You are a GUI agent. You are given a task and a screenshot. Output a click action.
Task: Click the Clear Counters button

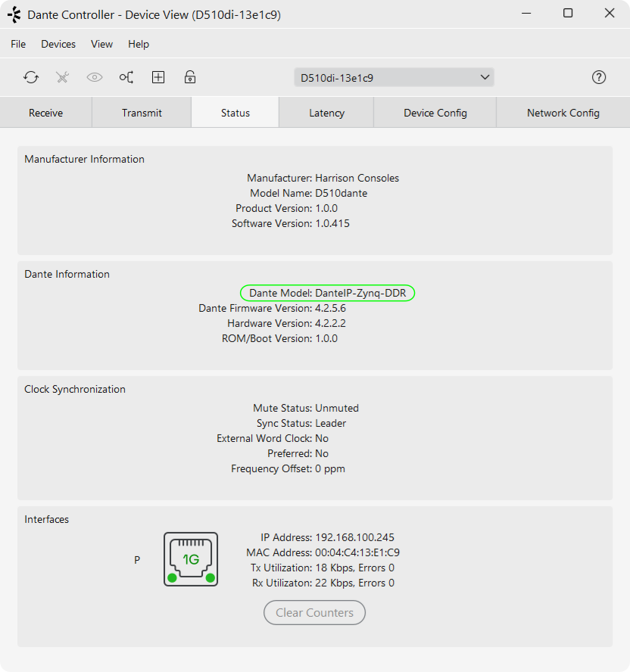pos(314,612)
